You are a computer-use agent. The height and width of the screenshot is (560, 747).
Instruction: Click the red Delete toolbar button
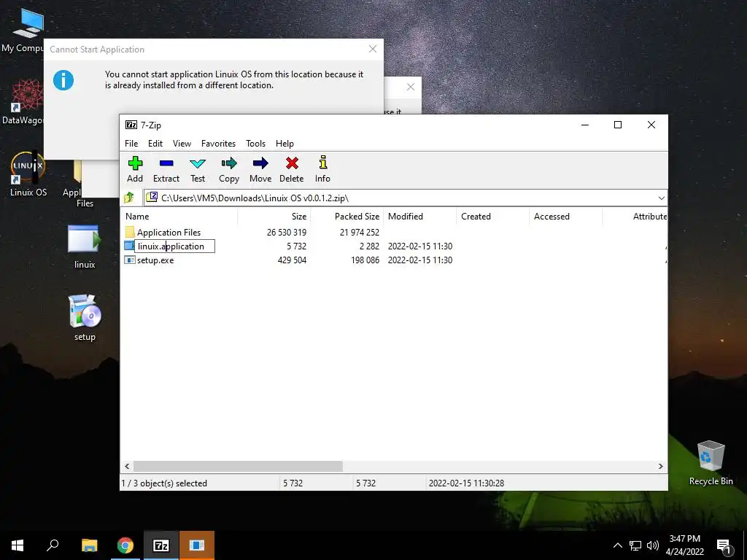(x=292, y=169)
